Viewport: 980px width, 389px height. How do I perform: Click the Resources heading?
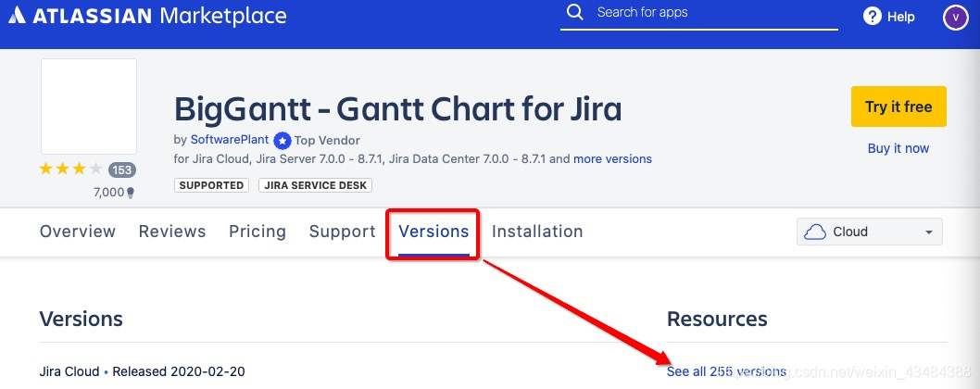[717, 319]
